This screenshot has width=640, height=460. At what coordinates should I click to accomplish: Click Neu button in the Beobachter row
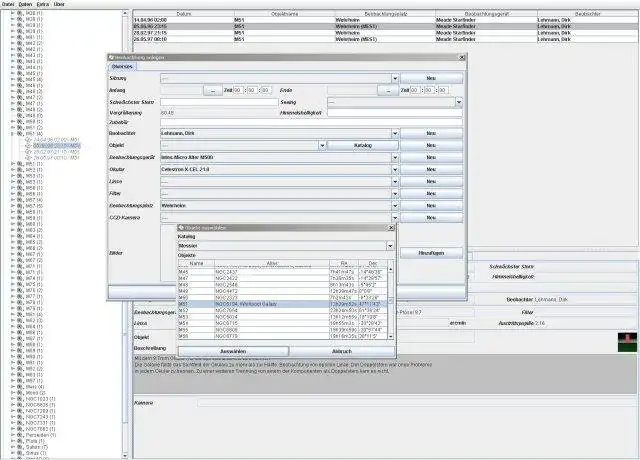pyautogui.click(x=431, y=133)
